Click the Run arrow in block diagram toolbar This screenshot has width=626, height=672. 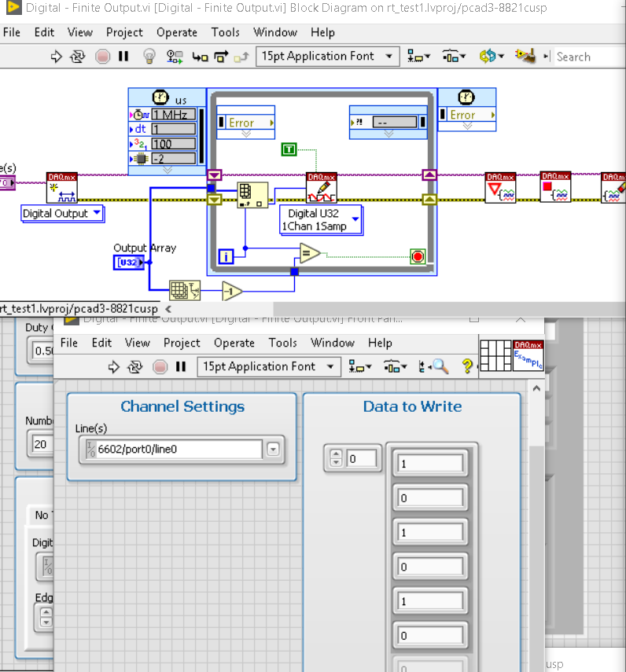(57, 57)
